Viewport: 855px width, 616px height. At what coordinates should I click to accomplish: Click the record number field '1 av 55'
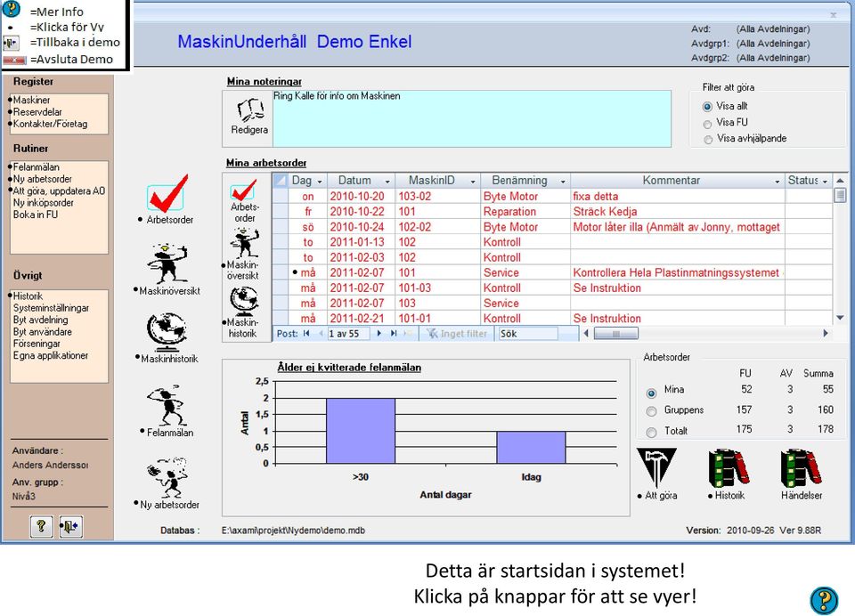tap(348, 333)
